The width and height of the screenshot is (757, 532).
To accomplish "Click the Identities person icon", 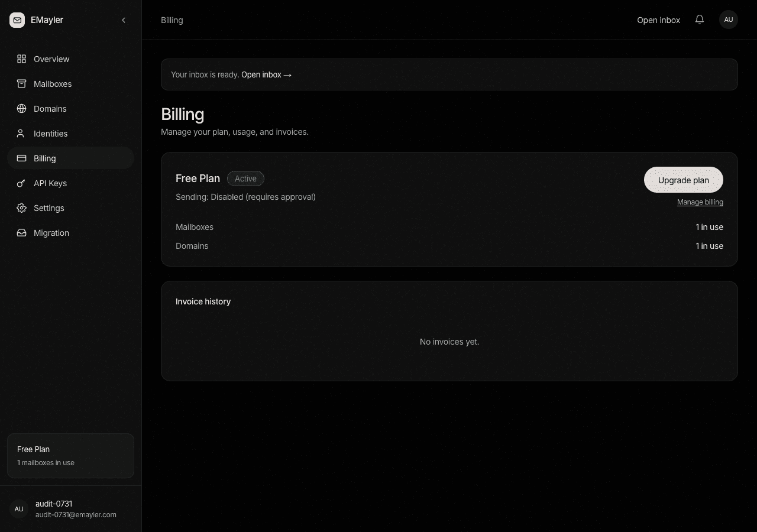I will click(x=21, y=134).
